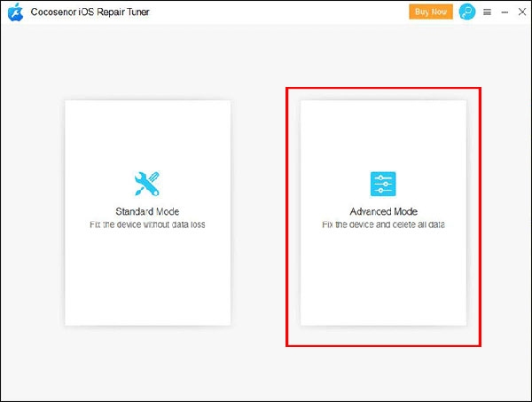This screenshot has height=402, width=532.
Task: Click the Cocosenor iOS Repair Tuner title
Action: point(90,12)
